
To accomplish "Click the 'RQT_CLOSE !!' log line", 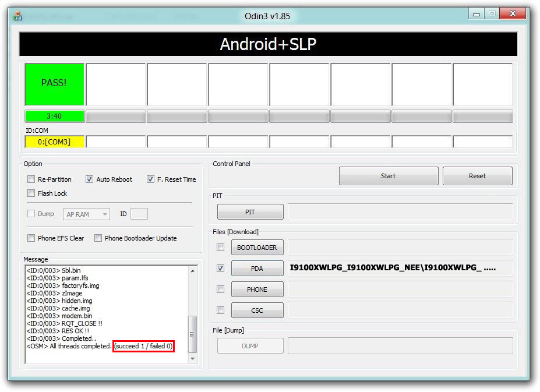I will (x=65, y=323).
